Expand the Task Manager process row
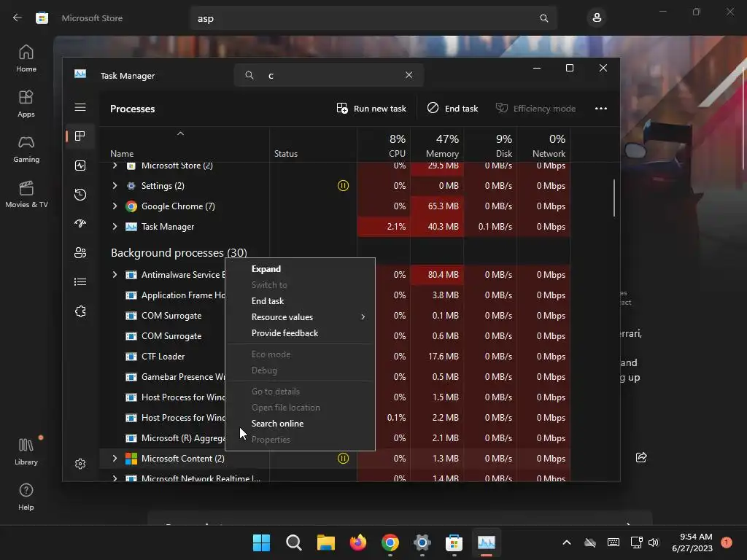 click(115, 227)
